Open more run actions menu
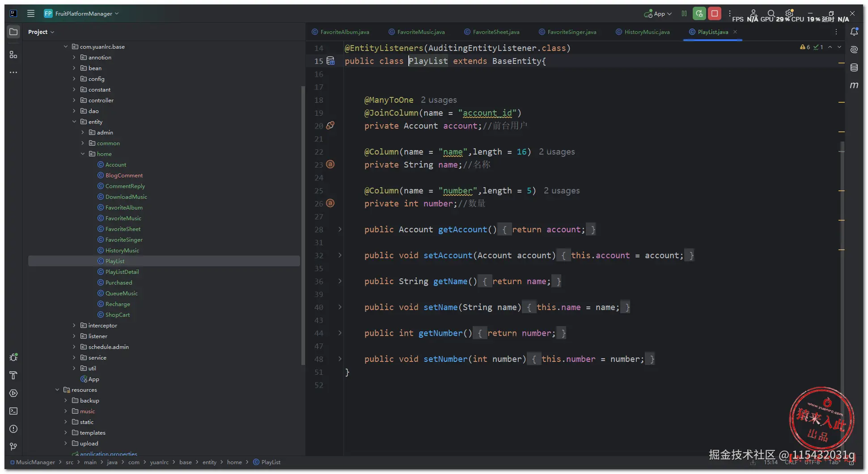 [x=730, y=13]
